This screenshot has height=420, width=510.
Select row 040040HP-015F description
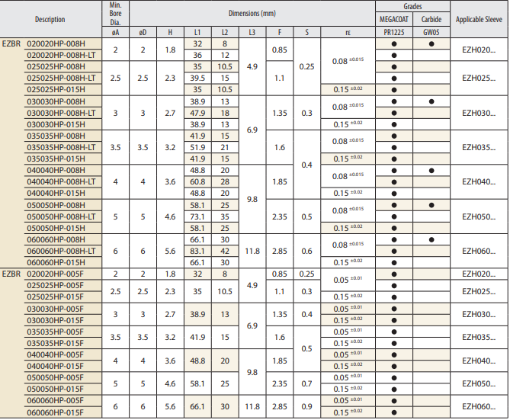point(55,366)
